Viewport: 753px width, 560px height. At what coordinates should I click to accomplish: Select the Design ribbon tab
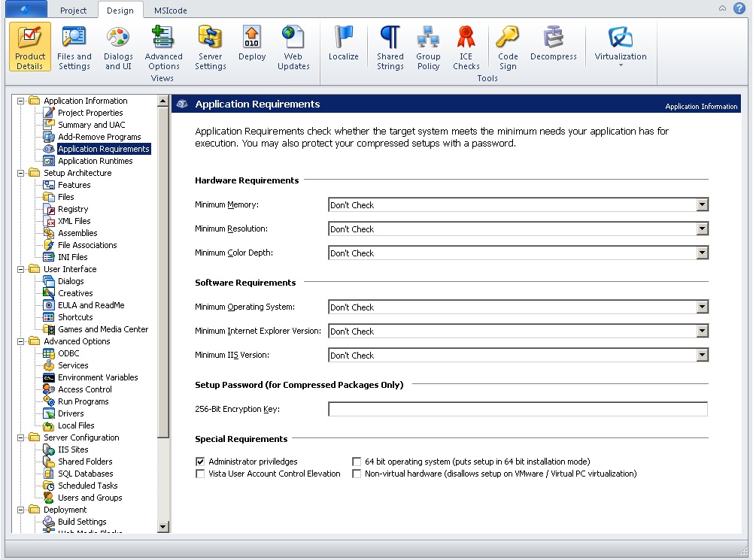(120, 10)
